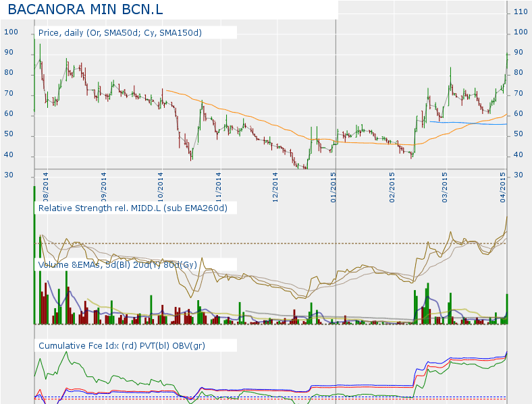Click the 110 label on right price axis

tap(521, 12)
